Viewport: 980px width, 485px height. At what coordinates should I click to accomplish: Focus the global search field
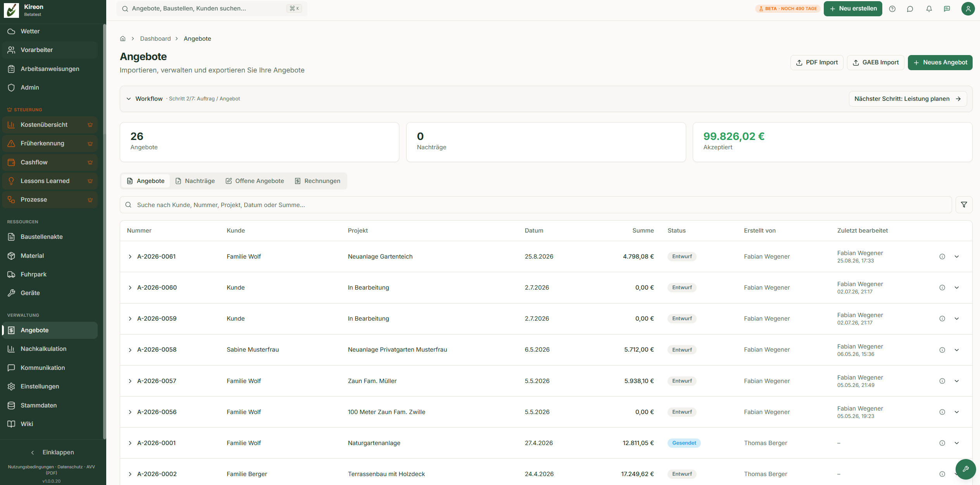tap(212, 9)
